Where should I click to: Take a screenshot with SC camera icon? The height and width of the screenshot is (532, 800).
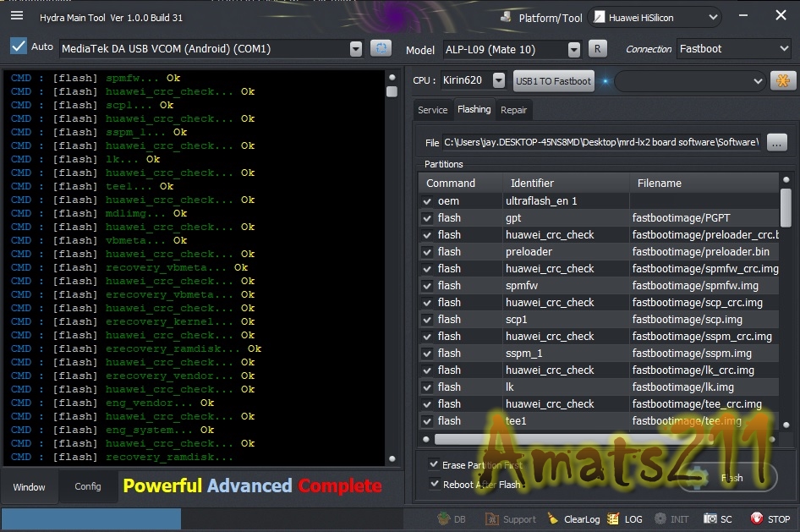(x=710, y=518)
